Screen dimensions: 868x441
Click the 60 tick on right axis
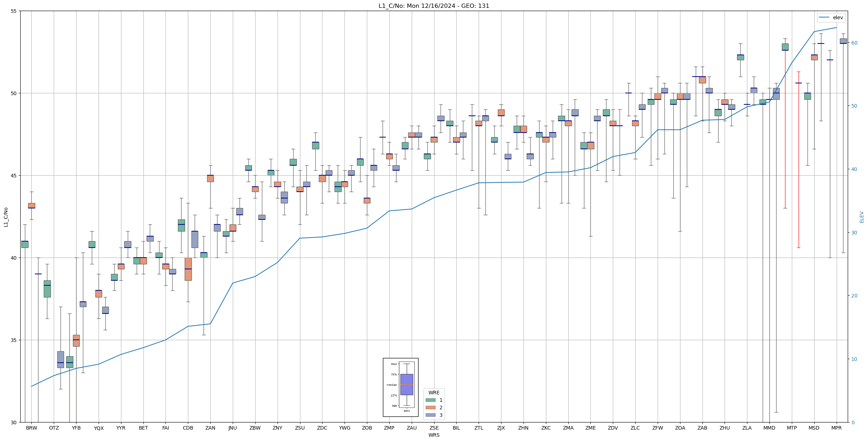(854, 43)
